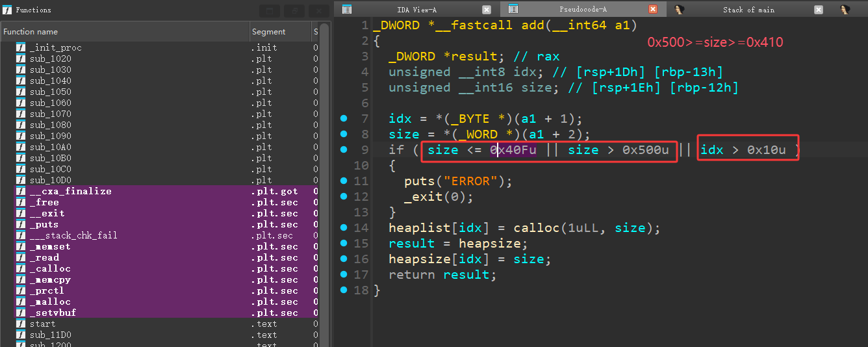
Task: Select the sub_1050 function row
Action: click(x=160, y=92)
